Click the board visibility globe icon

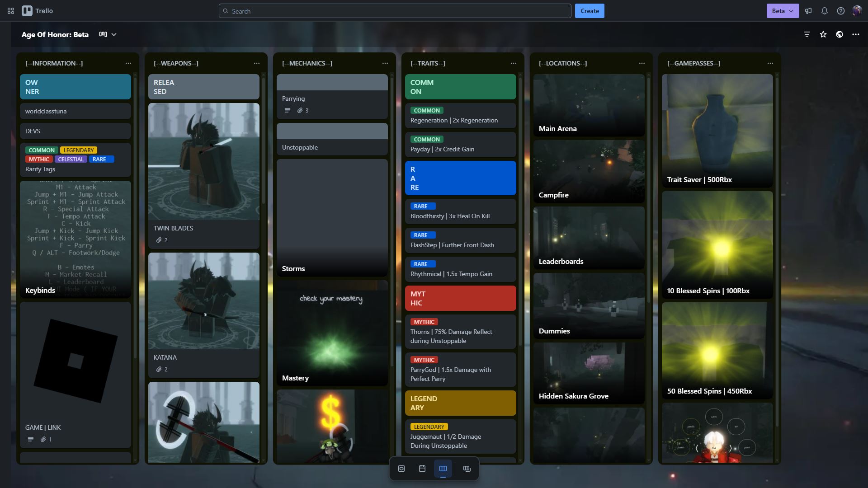point(840,34)
